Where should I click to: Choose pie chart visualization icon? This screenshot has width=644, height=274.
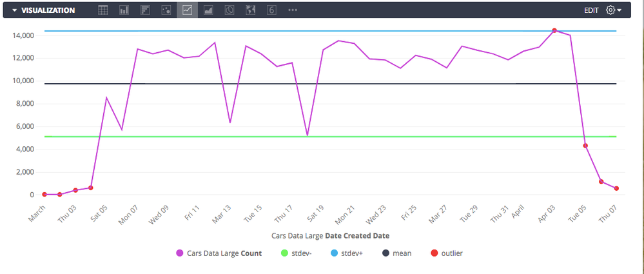click(x=229, y=10)
